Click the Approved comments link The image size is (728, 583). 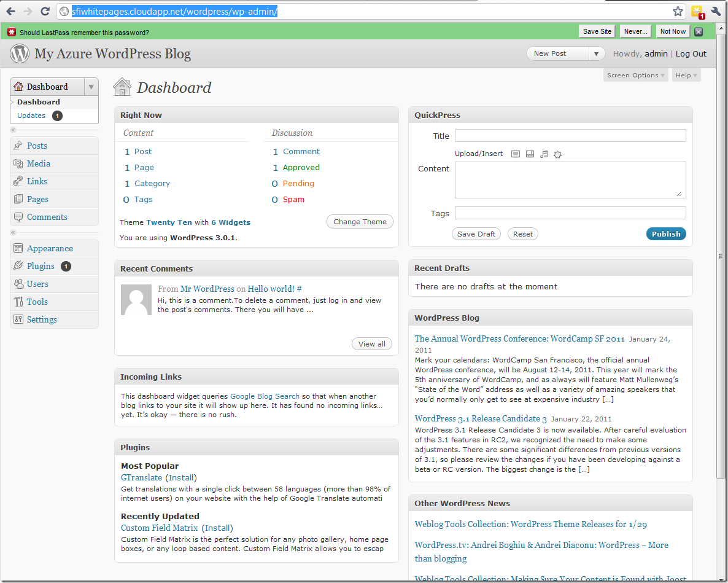pyautogui.click(x=301, y=168)
